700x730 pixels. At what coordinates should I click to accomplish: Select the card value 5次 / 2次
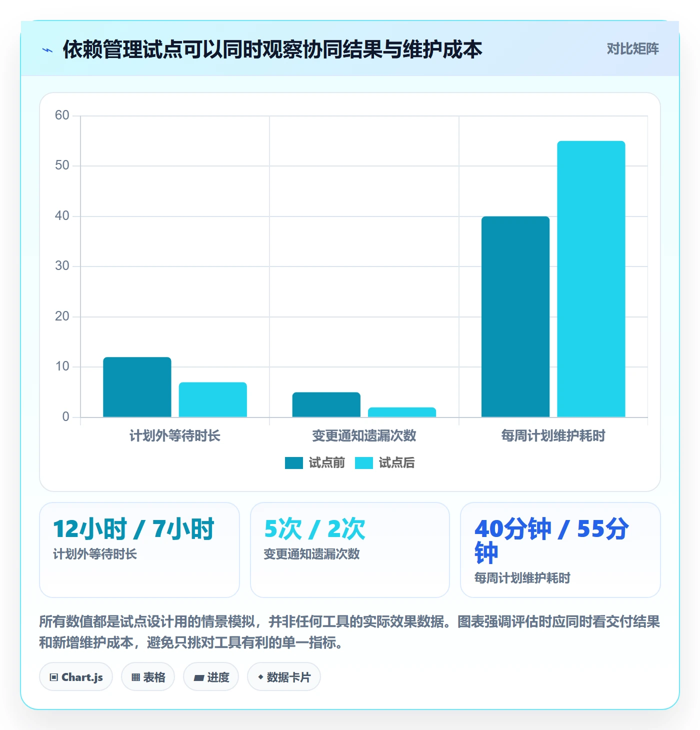[314, 529]
